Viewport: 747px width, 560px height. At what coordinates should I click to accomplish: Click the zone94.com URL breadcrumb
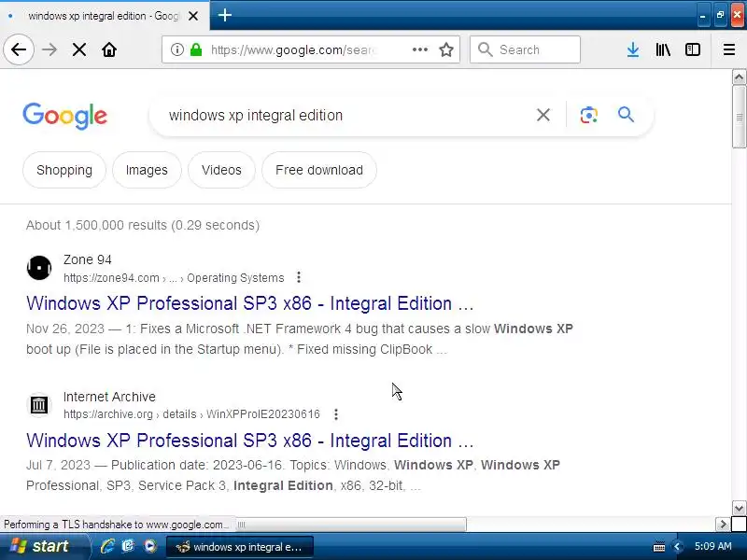[x=174, y=277]
